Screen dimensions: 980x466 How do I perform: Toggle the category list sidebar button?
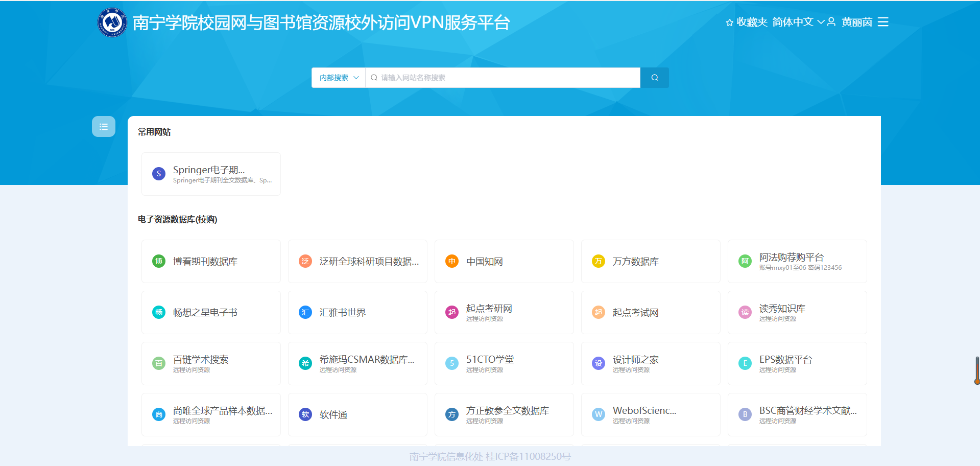(x=104, y=127)
